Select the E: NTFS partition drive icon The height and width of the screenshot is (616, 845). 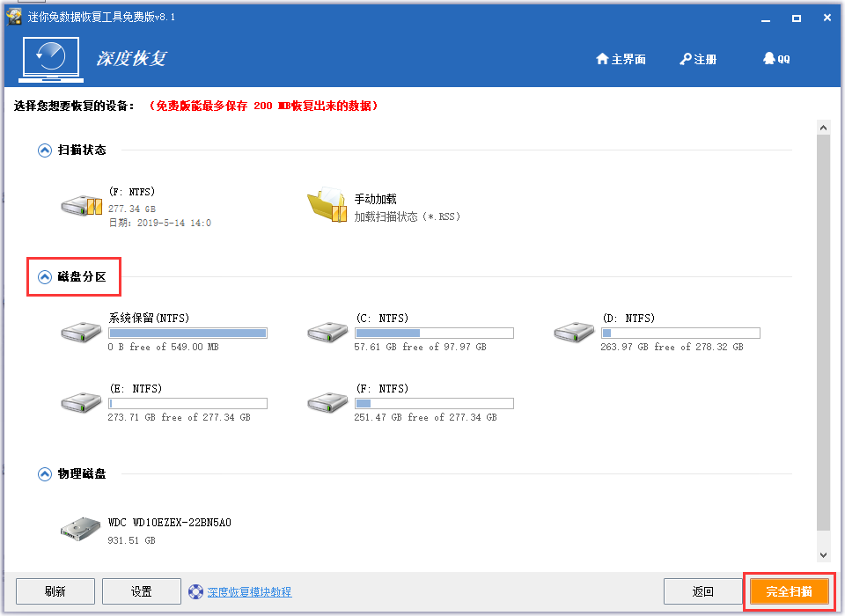(81, 402)
